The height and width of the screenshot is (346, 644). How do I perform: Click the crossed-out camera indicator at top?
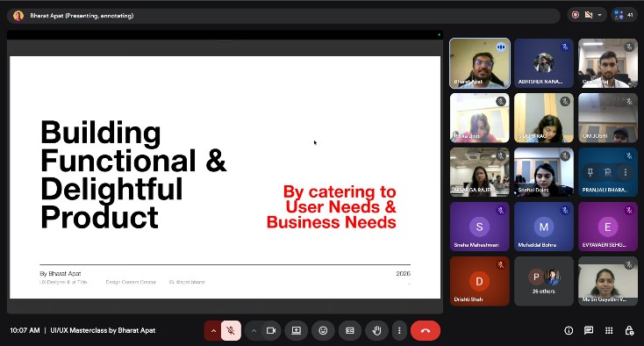point(589,15)
